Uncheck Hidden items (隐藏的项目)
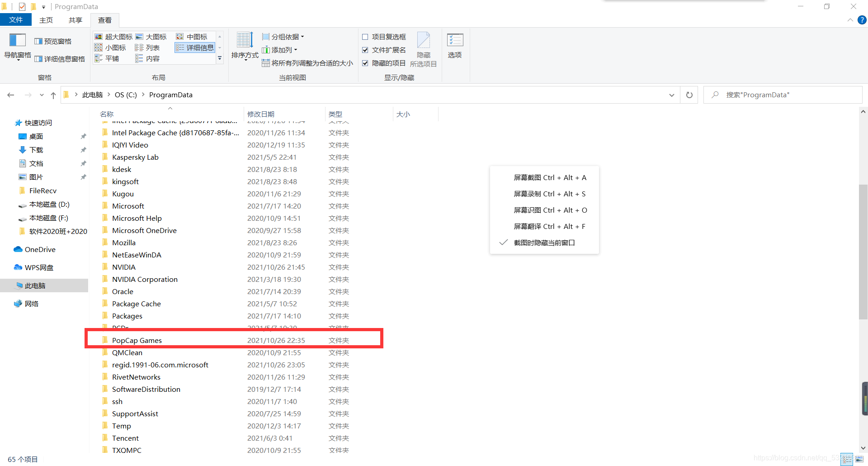The height and width of the screenshot is (466, 868). (x=384, y=63)
